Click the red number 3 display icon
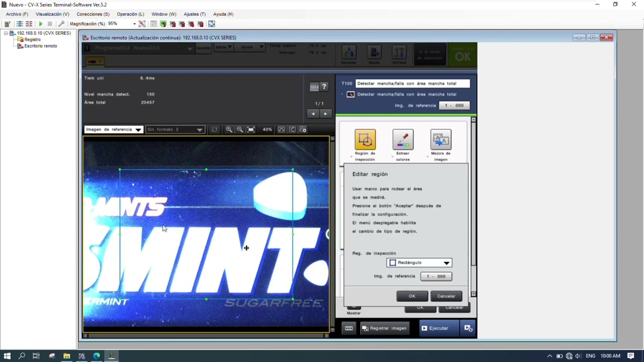 click(x=182, y=24)
